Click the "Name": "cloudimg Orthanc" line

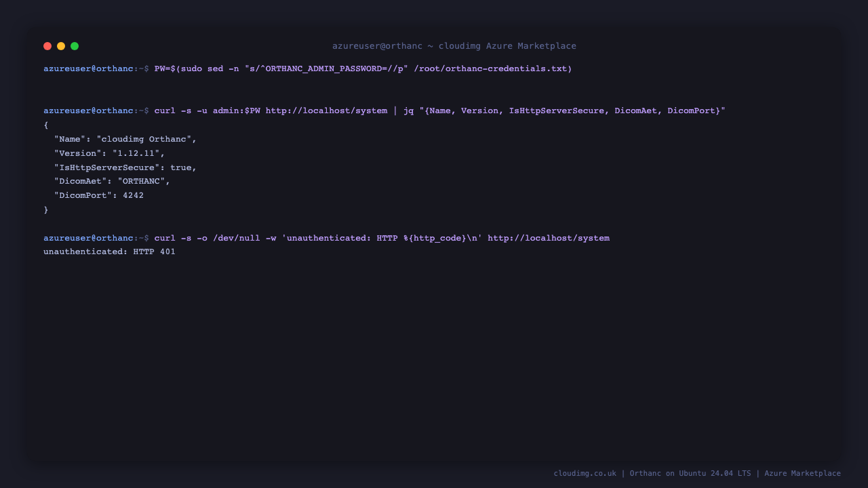point(125,139)
